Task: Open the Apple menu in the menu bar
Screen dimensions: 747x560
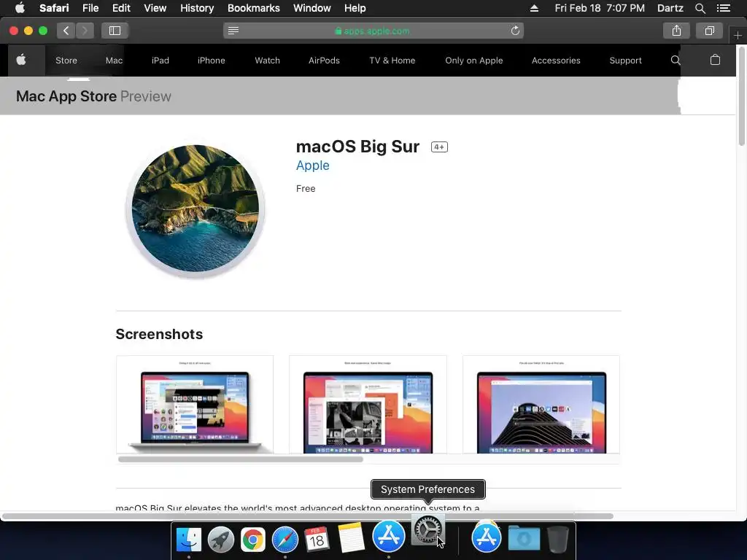Action: (x=20, y=8)
